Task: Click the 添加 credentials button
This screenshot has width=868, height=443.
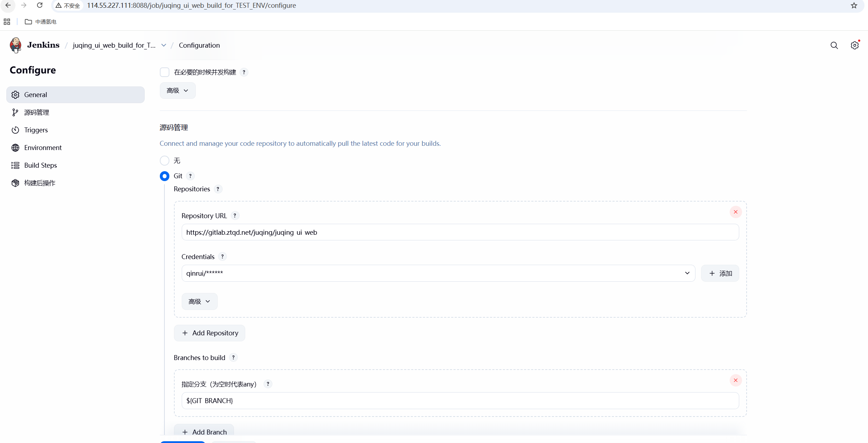Action: tap(720, 273)
